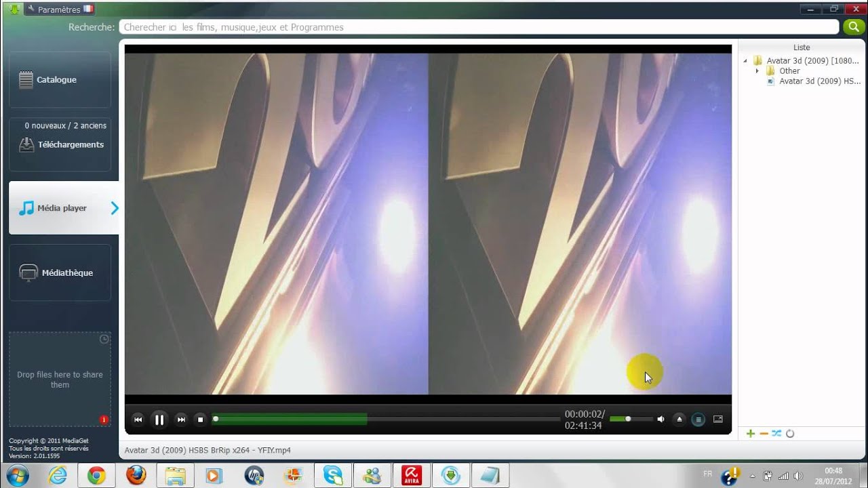
Task: Open the Windows Start menu
Action: click(16, 475)
